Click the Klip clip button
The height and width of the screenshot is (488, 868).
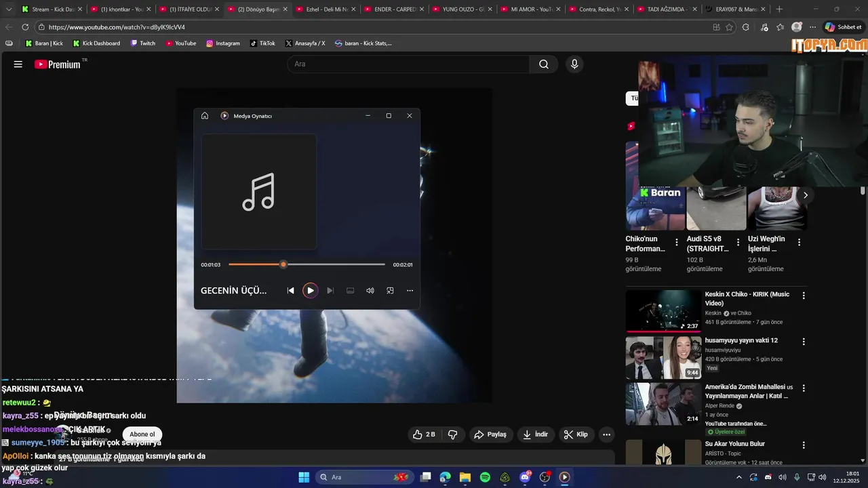point(576,434)
